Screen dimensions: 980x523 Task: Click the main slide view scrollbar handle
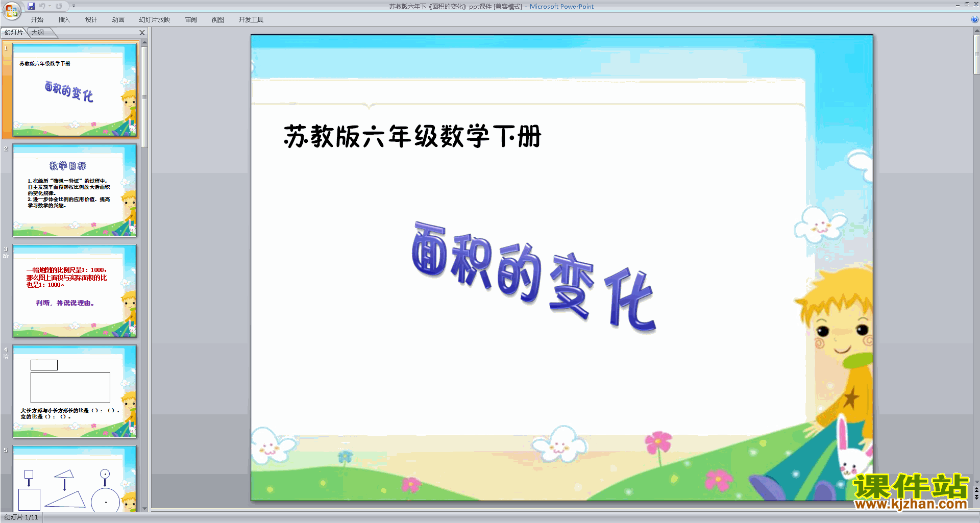tap(976, 54)
